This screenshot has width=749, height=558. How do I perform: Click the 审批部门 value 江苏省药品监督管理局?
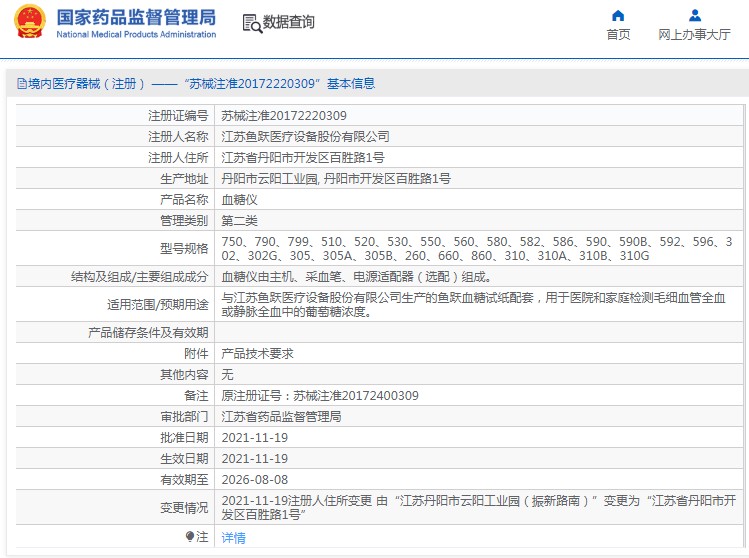click(x=281, y=416)
